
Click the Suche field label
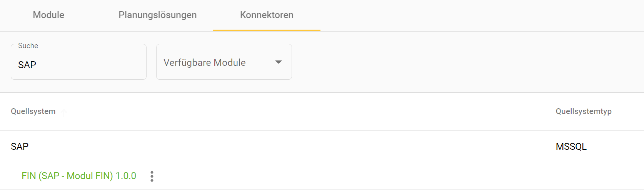[x=28, y=46]
